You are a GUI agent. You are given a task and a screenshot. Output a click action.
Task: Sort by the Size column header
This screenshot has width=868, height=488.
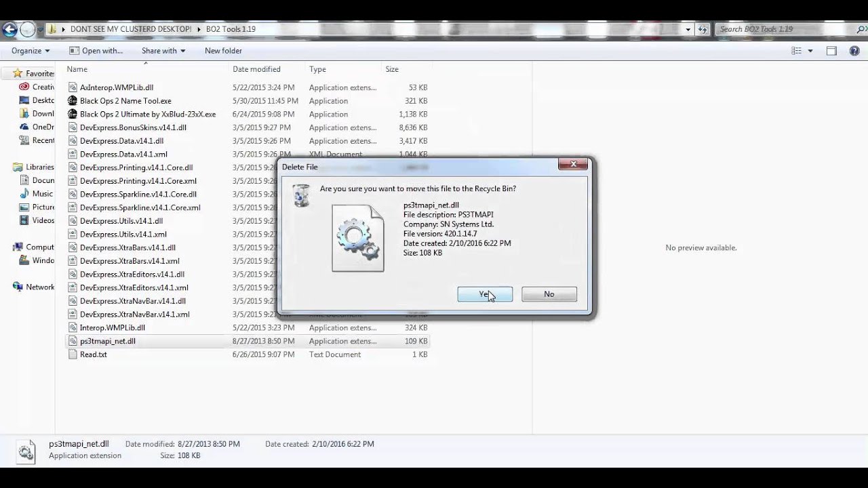(x=392, y=69)
